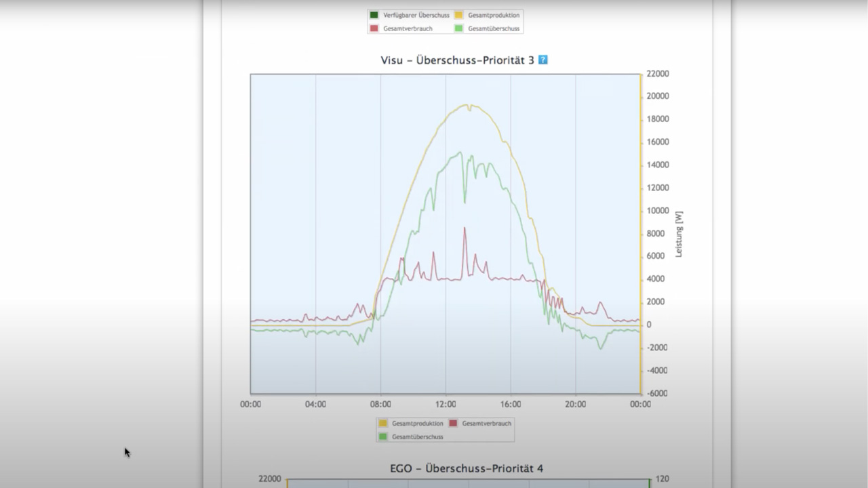868x488 pixels.
Task: Click the 08:00 x-axis time label
Action: pyautogui.click(x=380, y=404)
